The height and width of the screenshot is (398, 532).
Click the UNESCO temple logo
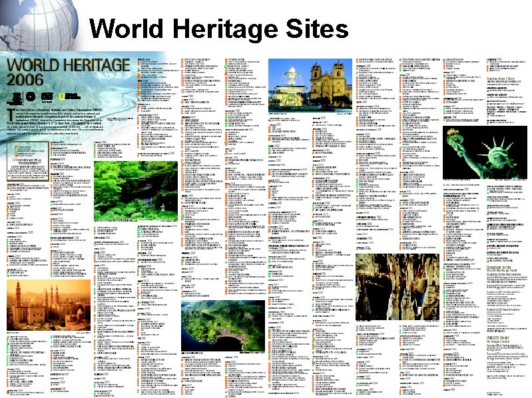14,98
